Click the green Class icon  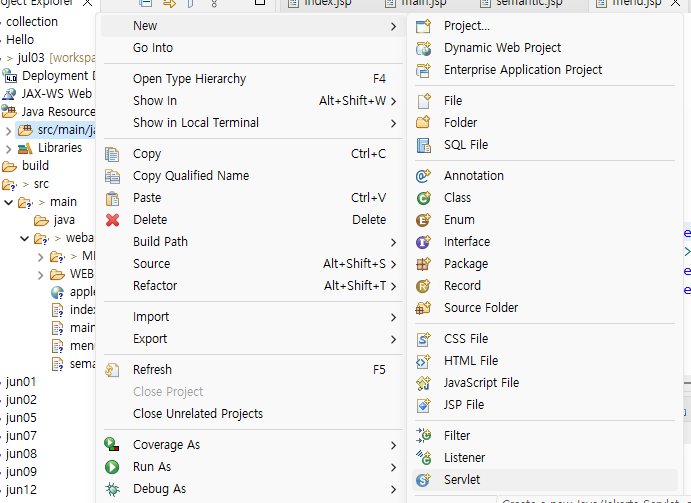click(x=424, y=198)
